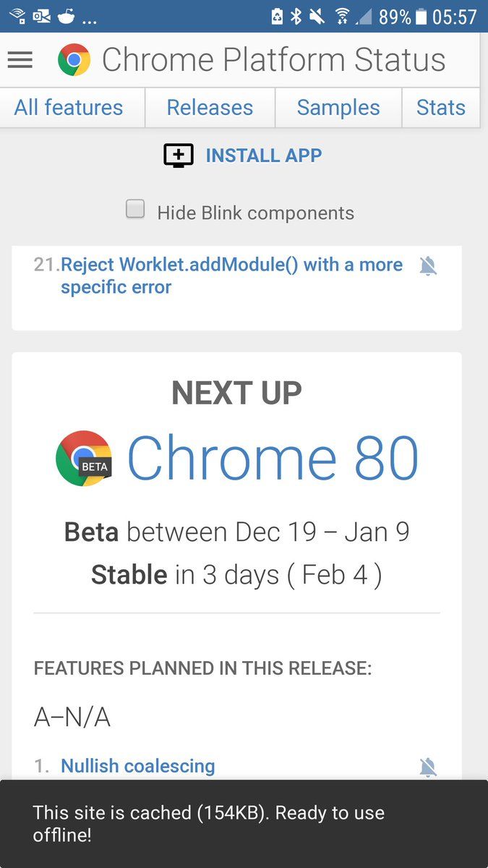Screen dimensions: 488x868
Task: Toggle notification bell for Worklet.addModule feature
Action: click(429, 266)
